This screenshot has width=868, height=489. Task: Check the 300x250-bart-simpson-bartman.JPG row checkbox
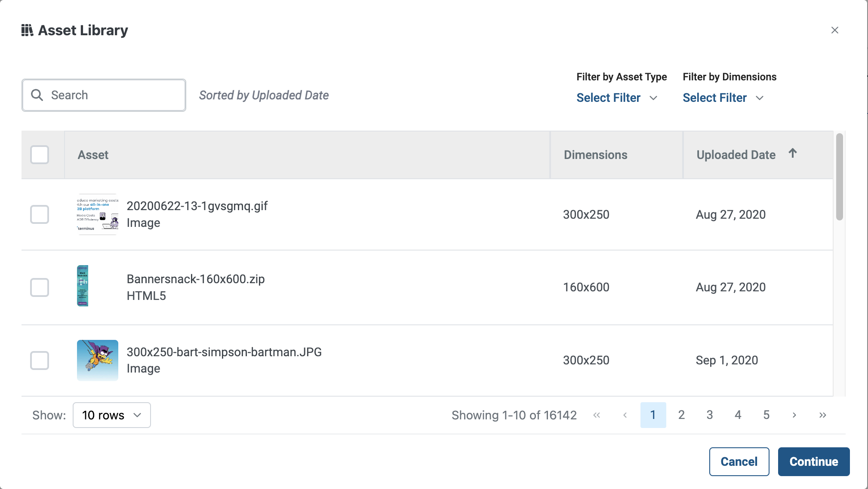[40, 360]
